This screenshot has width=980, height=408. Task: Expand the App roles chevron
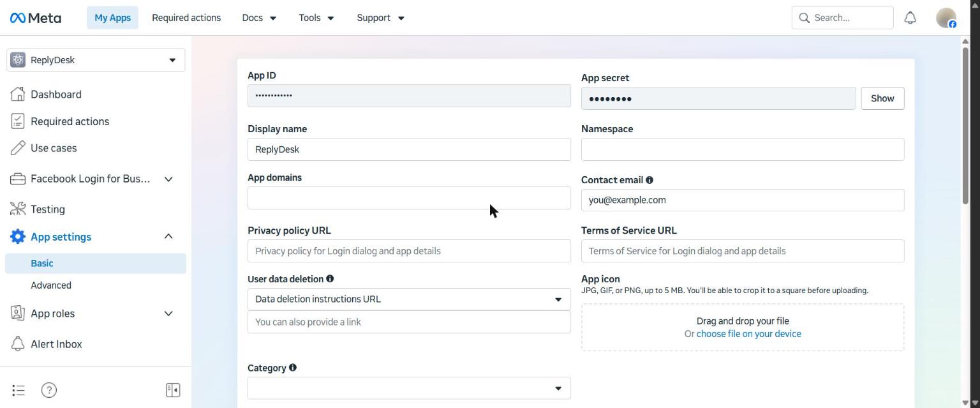(x=168, y=314)
